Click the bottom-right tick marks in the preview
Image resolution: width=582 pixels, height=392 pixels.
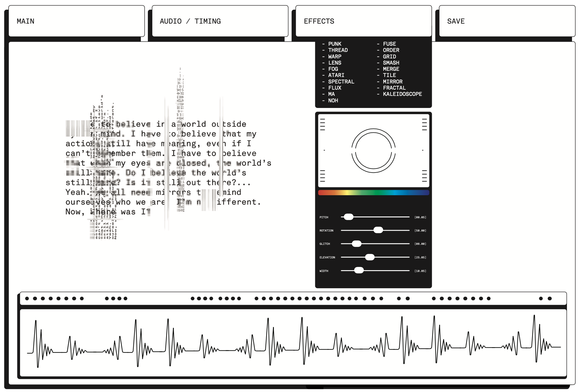pyautogui.click(x=424, y=176)
